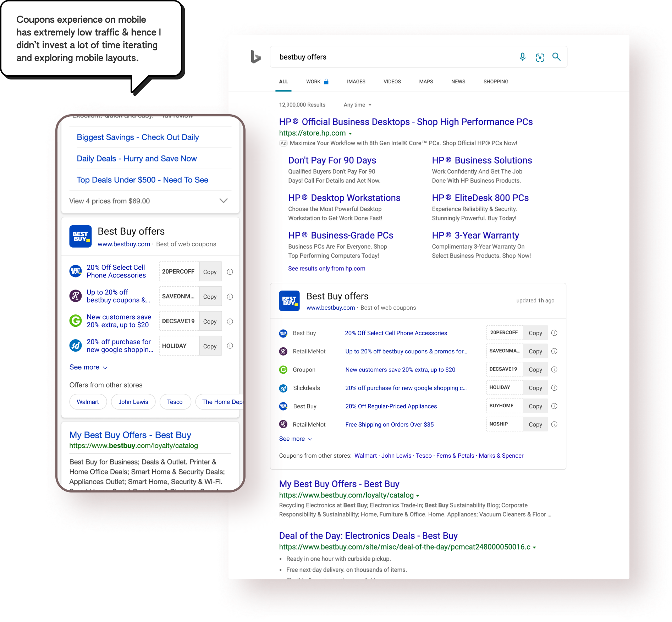Click the microphone voice search icon
Viewport: 672px width, 622px height.
(x=522, y=57)
